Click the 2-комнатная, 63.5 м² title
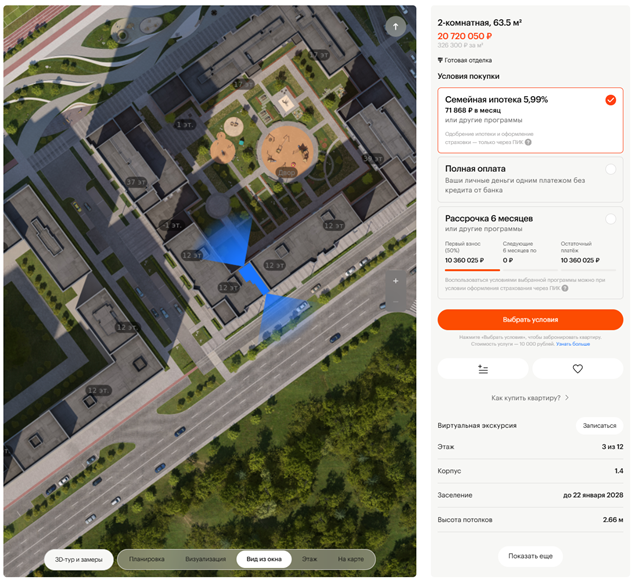 (x=480, y=23)
